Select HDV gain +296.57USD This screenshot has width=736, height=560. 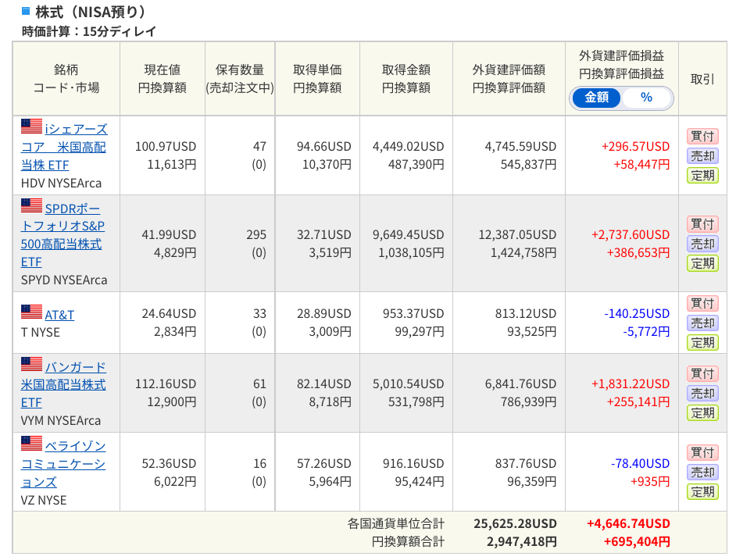(x=635, y=147)
